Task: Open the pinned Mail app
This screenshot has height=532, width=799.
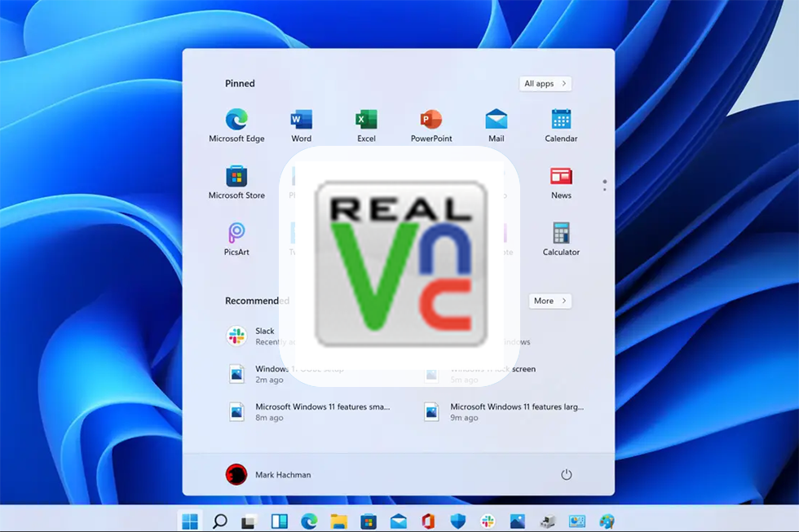Action: click(x=497, y=125)
